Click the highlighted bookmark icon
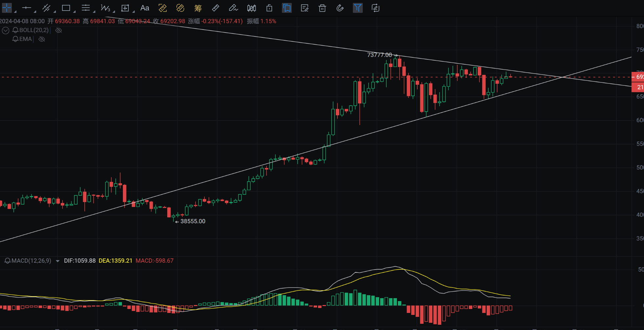The height and width of the screenshot is (330, 644). click(287, 8)
